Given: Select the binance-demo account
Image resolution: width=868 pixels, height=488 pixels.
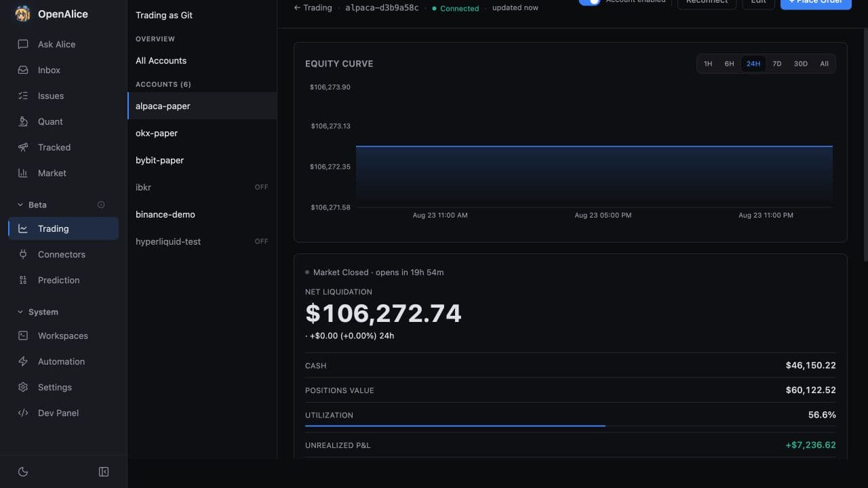Looking at the screenshot, I should coord(202,214).
